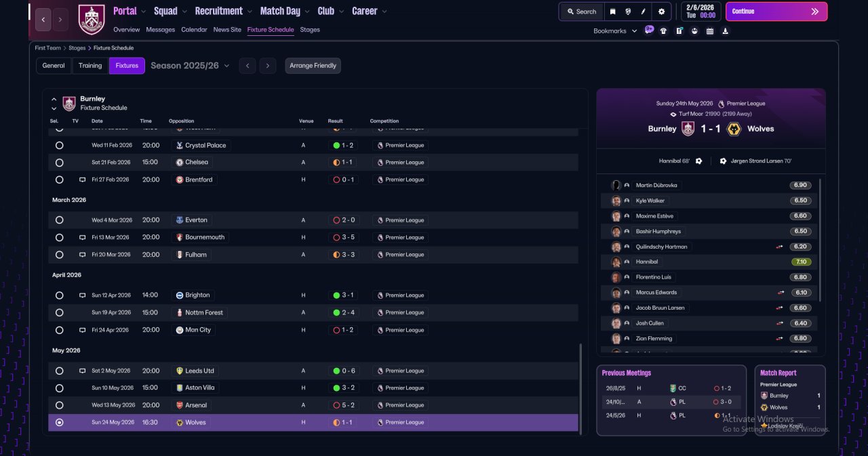Screen dimensions: 868x456
Task: Open the Burnley club badge in header
Action: [92, 20]
